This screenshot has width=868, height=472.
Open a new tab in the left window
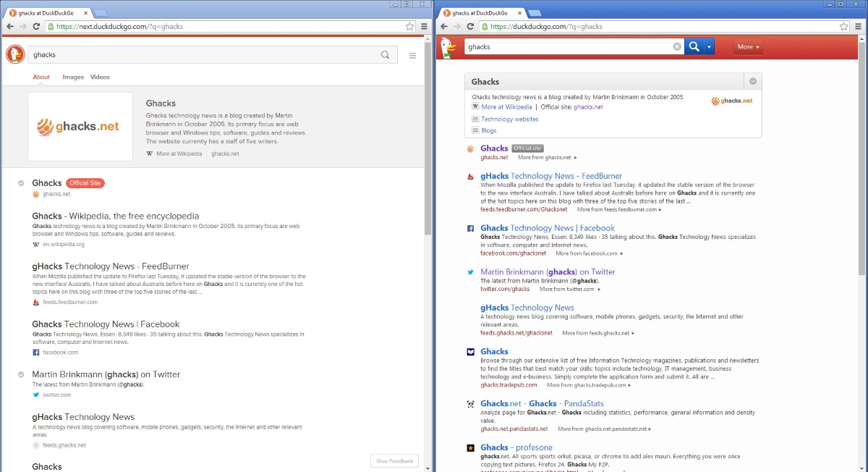(x=101, y=13)
